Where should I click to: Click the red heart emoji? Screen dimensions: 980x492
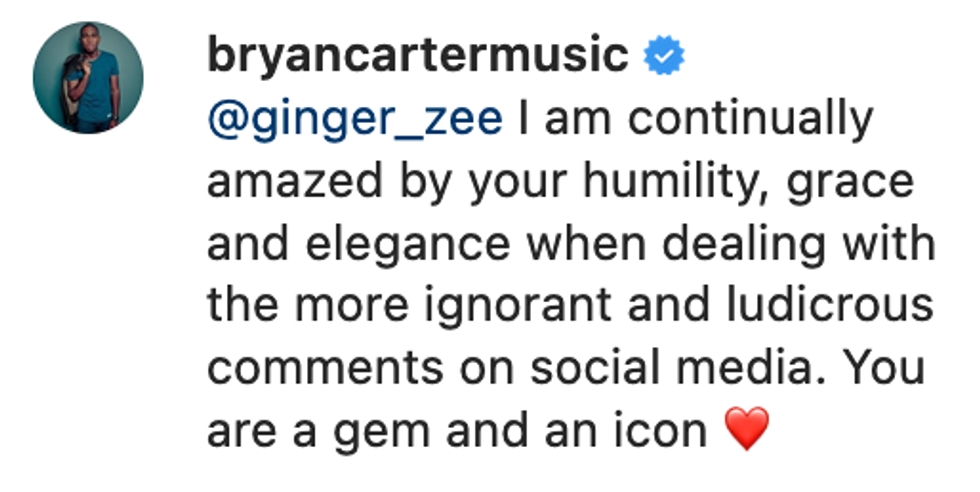(748, 432)
